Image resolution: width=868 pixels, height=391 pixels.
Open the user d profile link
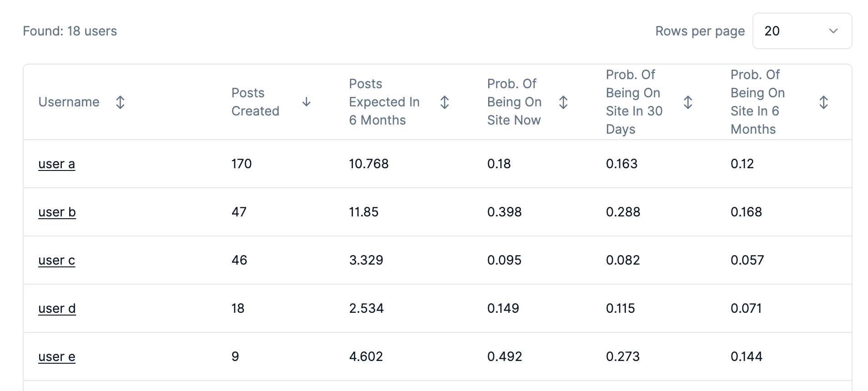coord(57,308)
